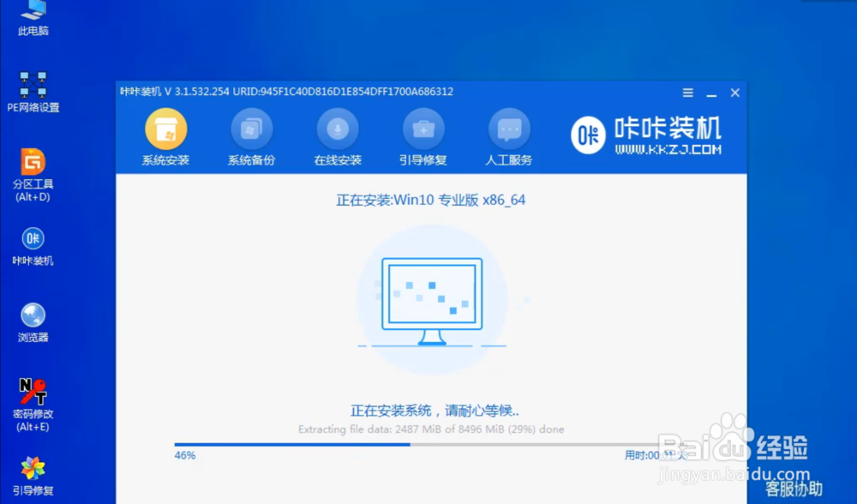
Task: Click the 正在安装系统，请耐心等候 message
Action: point(434,411)
